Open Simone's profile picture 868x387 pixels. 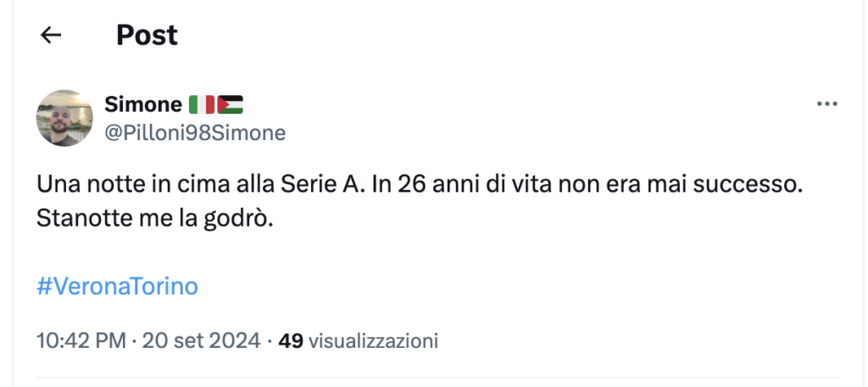(x=64, y=118)
